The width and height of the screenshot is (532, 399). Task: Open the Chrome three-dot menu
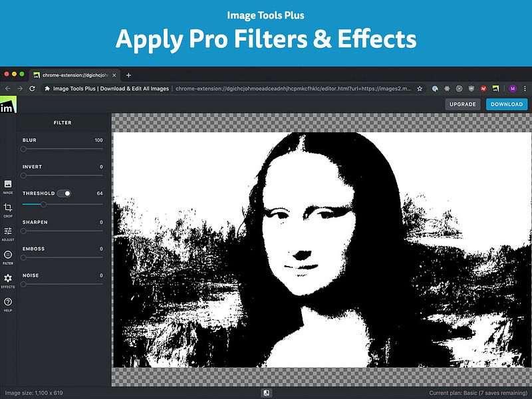525,88
